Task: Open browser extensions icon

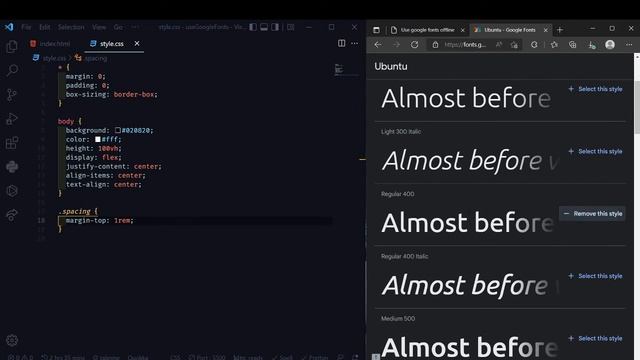Action: pos(534,45)
